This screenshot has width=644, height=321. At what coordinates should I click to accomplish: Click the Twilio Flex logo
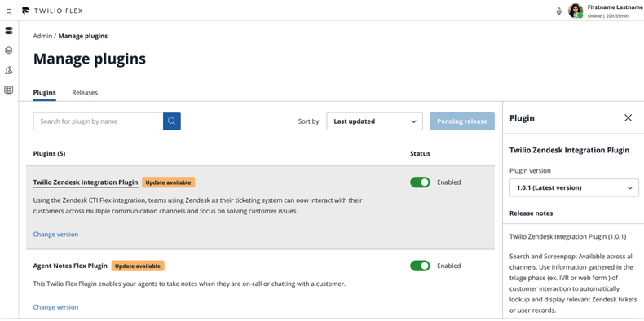click(x=52, y=11)
